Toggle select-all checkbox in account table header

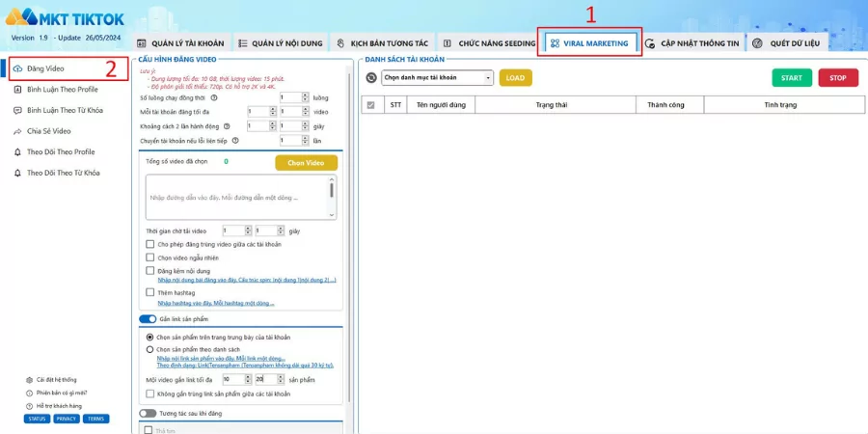tap(371, 104)
